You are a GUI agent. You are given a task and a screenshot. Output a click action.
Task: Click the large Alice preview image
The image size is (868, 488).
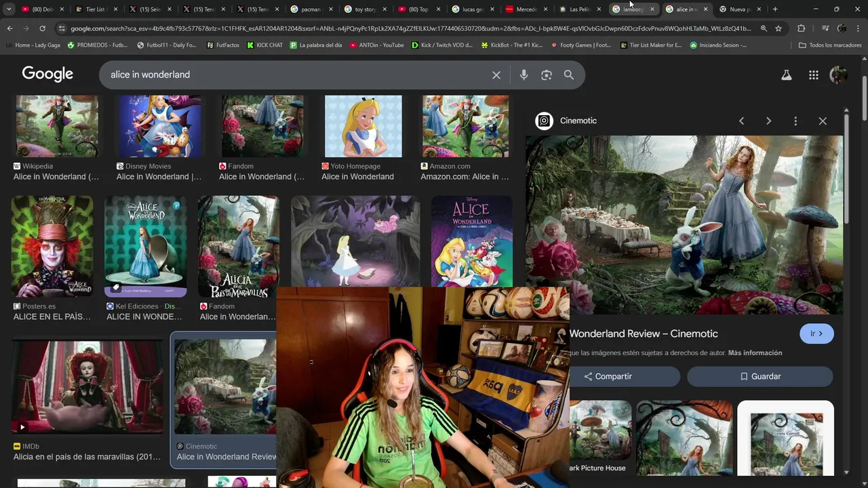point(684,225)
